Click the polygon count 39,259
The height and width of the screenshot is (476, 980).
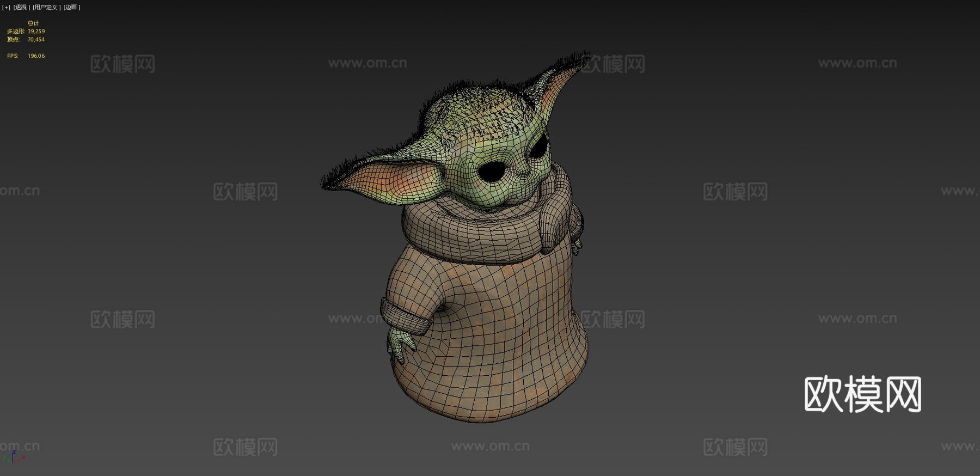coord(36,32)
